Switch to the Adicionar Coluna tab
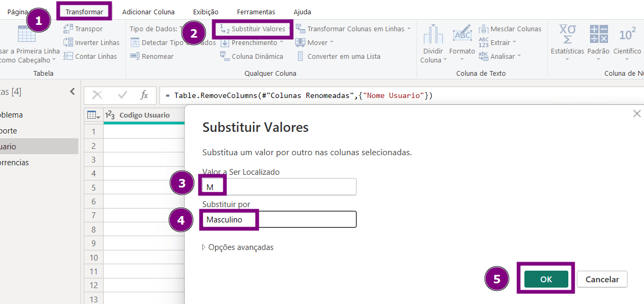The image size is (644, 304). 148,12
